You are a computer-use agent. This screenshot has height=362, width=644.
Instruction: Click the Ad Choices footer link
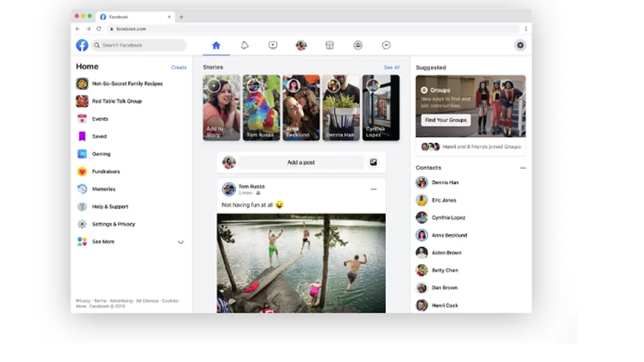[147, 301]
